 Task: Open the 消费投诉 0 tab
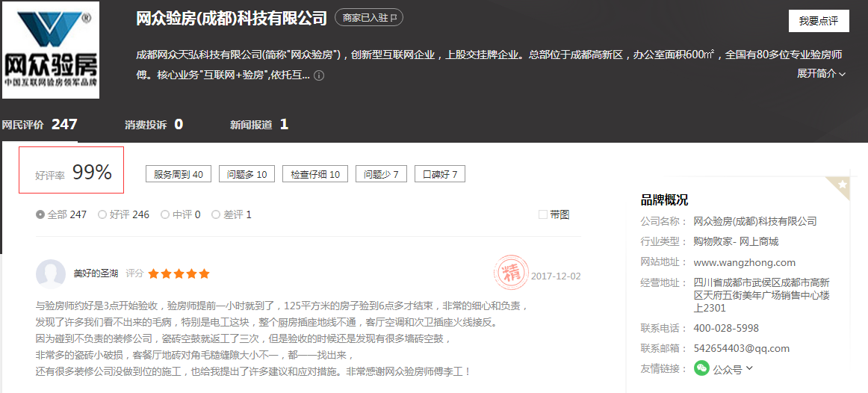click(x=154, y=125)
